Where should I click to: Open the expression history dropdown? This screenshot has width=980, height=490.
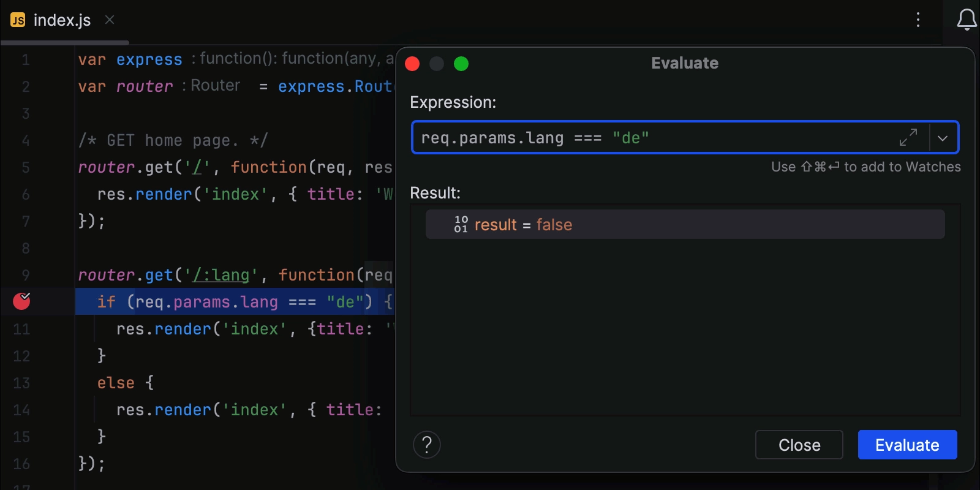click(x=943, y=138)
